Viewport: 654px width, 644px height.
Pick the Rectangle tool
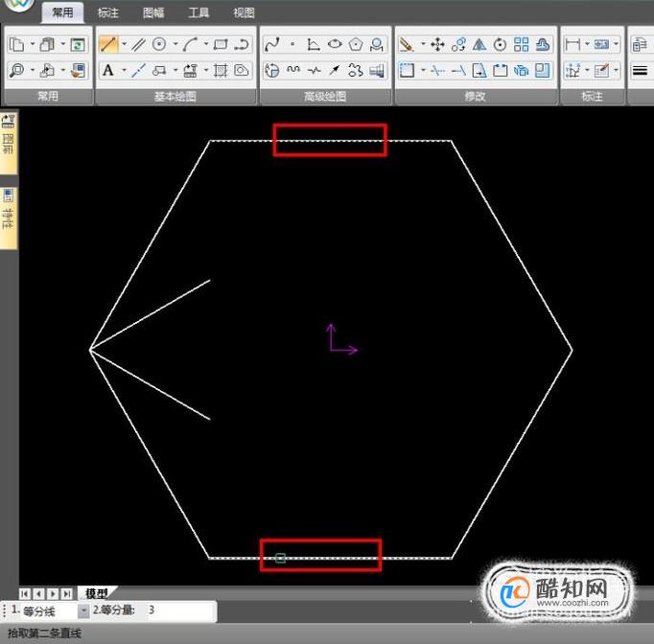pos(221,44)
